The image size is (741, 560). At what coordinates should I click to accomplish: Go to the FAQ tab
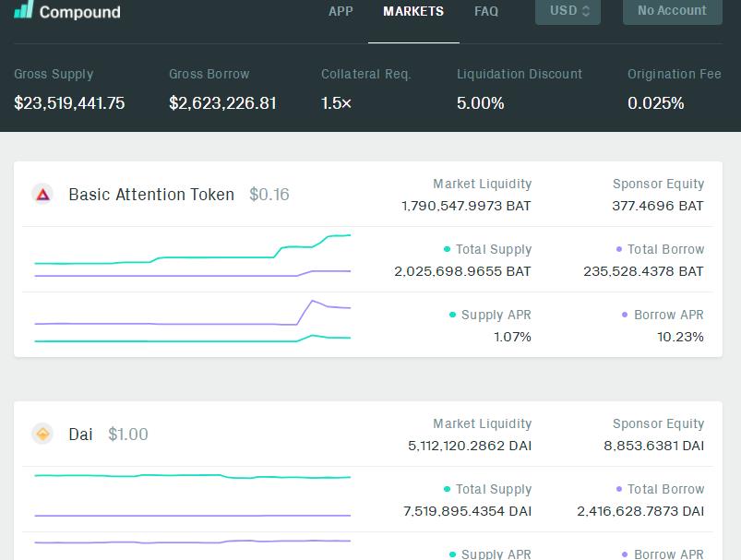click(x=486, y=11)
